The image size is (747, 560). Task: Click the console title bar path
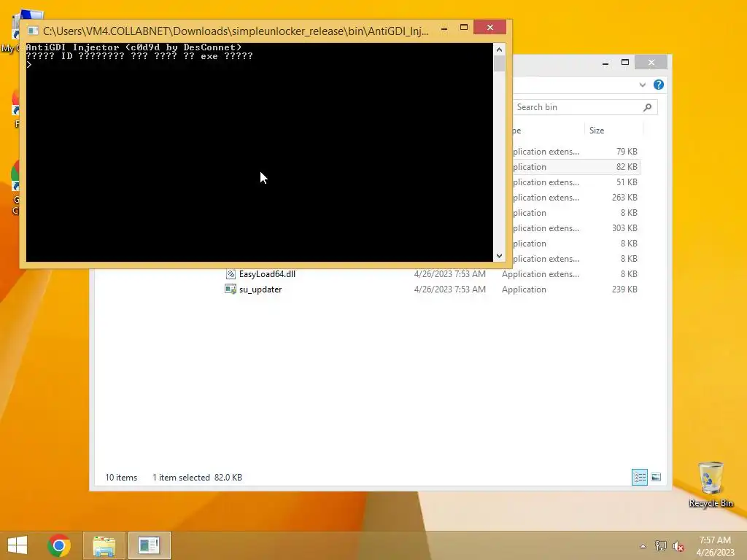pyautogui.click(x=236, y=31)
